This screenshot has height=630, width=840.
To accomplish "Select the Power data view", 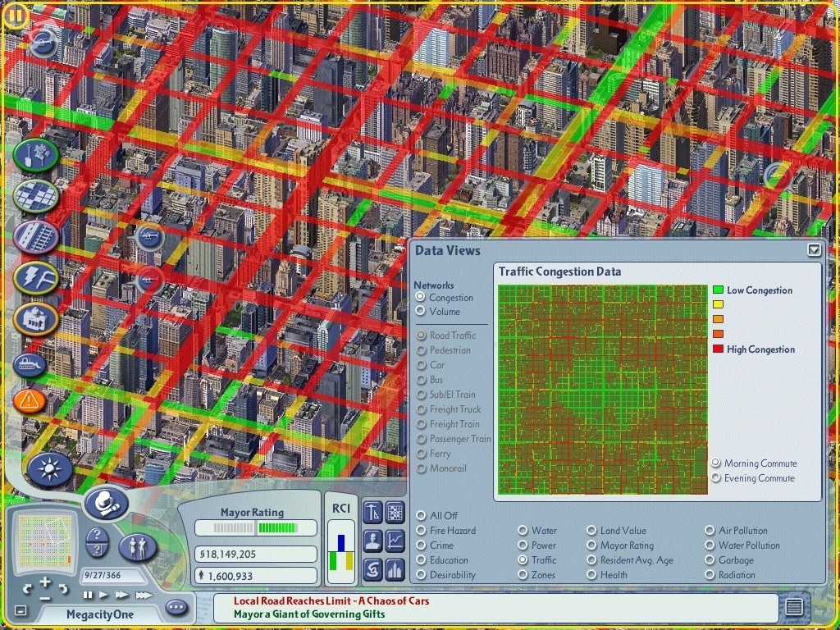I will (x=523, y=546).
